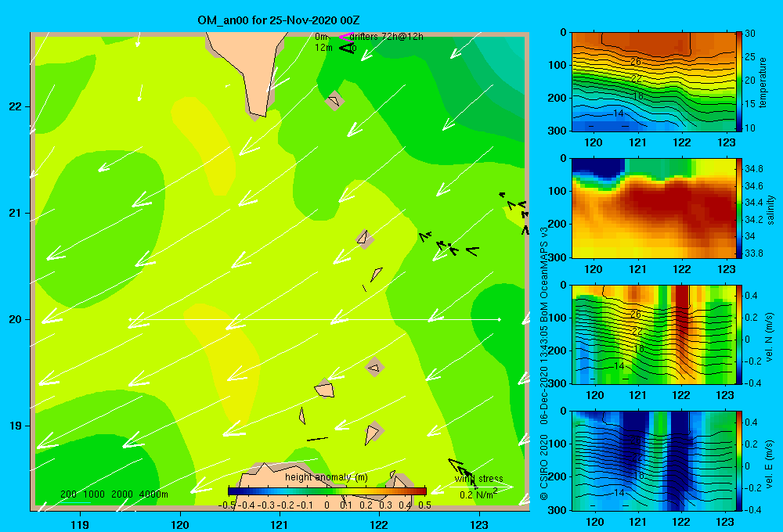The width and height of the screenshot is (783, 532).
Task: Select the 'height anomaly (m)' label
Action: (327, 477)
